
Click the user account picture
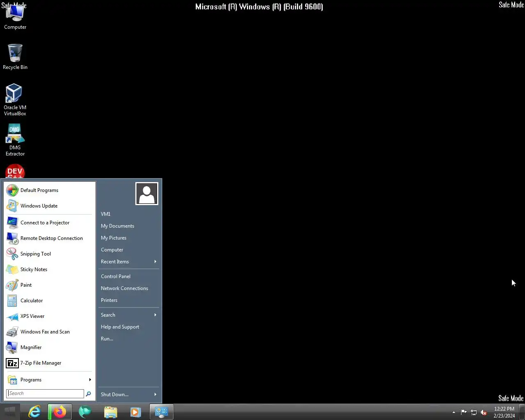coord(147,194)
